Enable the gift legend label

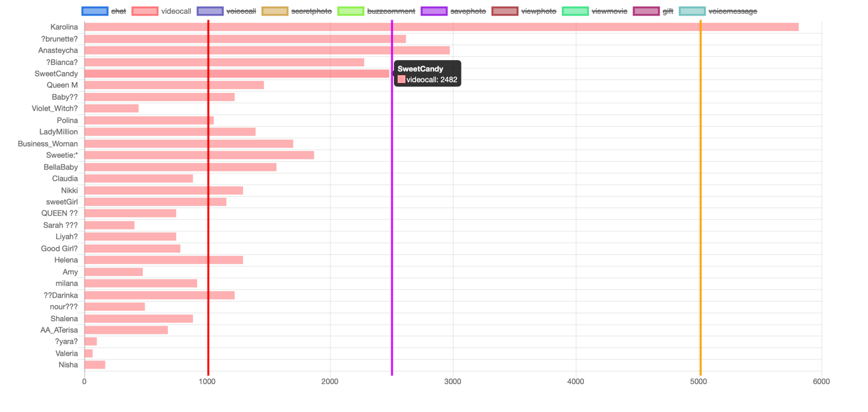[x=668, y=11]
